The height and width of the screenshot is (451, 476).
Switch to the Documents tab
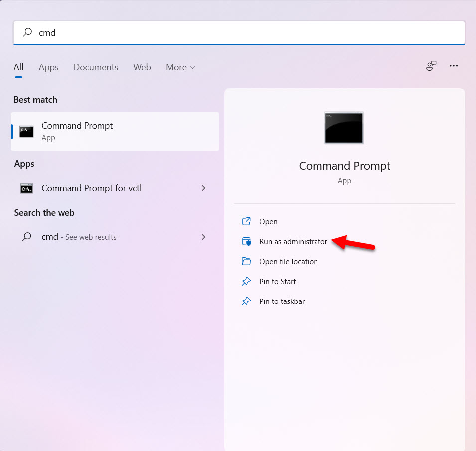pyautogui.click(x=96, y=67)
